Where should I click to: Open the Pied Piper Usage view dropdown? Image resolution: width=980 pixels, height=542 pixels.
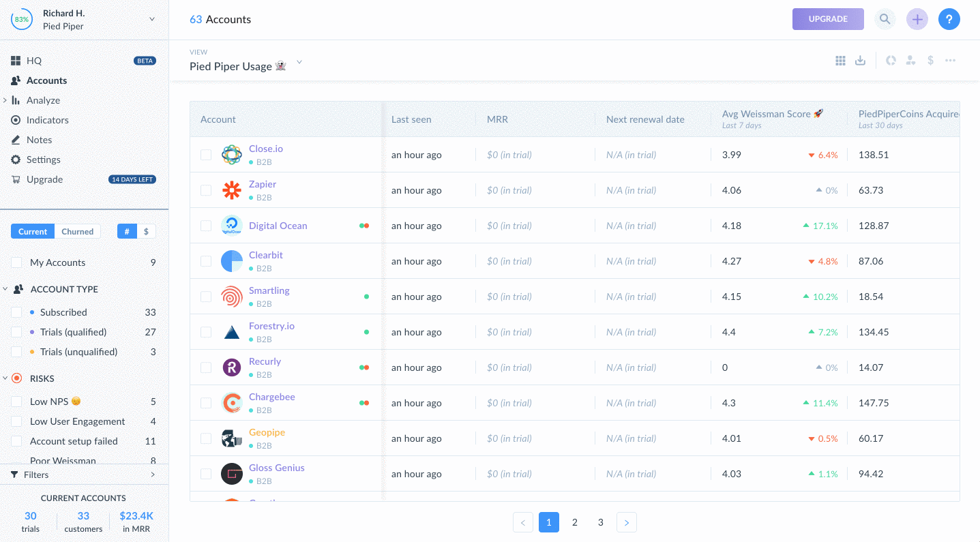[x=299, y=63]
